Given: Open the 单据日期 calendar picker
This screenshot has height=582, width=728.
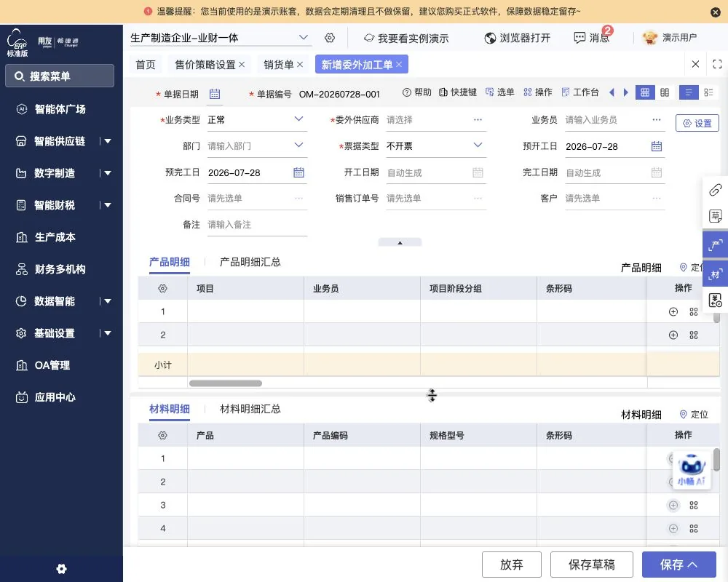Looking at the screenshot, I should pyautogui.click(x=215, y=95).
